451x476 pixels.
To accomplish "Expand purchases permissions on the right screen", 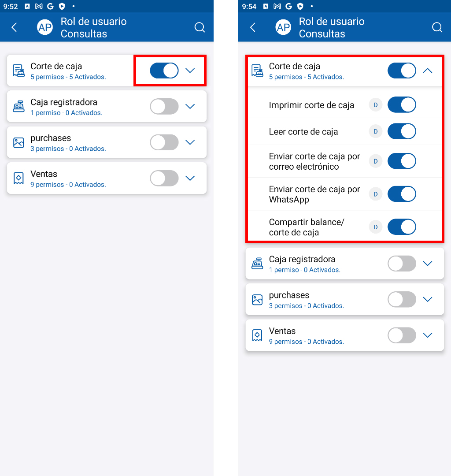I will pos(428,299).
